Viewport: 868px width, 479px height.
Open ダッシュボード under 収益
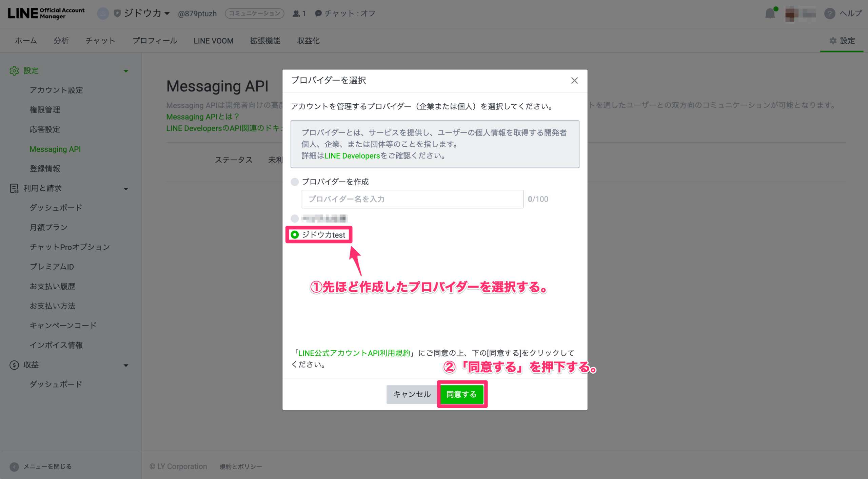(x=56, y=384)
